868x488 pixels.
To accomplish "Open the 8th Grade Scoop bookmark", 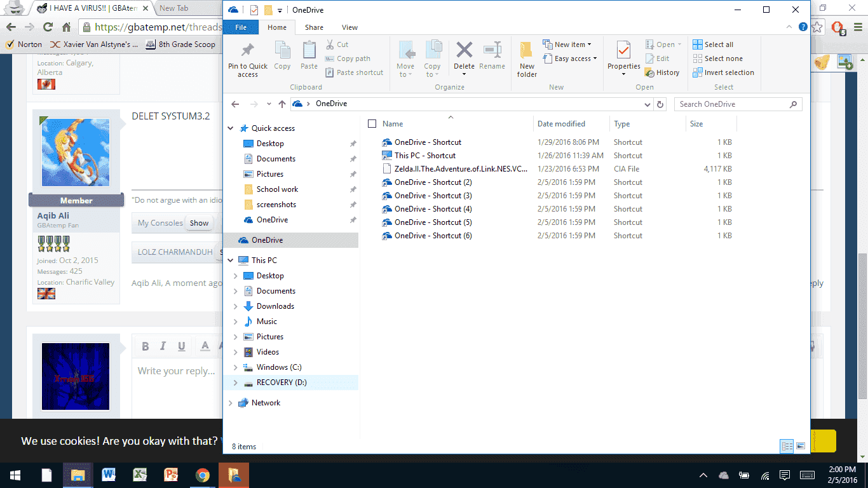I will click(180, 44).
